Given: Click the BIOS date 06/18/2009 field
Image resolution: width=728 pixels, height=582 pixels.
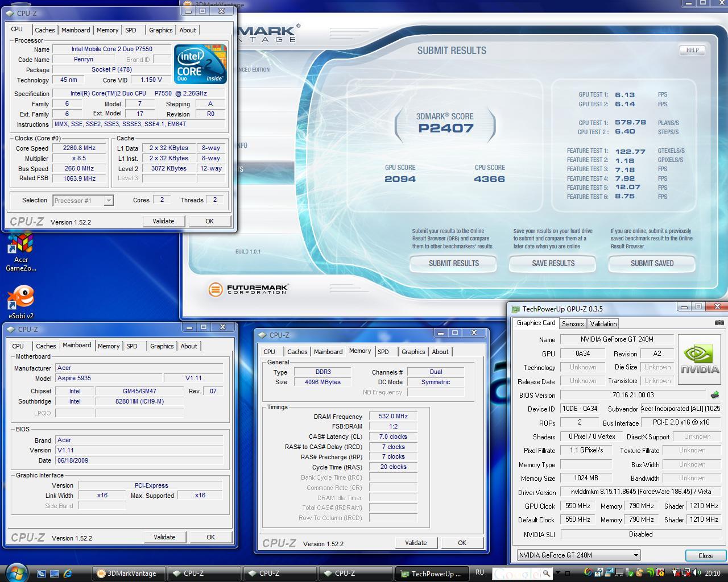Looking at the screenshot, I should pyautogui.click(x=139, y=460).
